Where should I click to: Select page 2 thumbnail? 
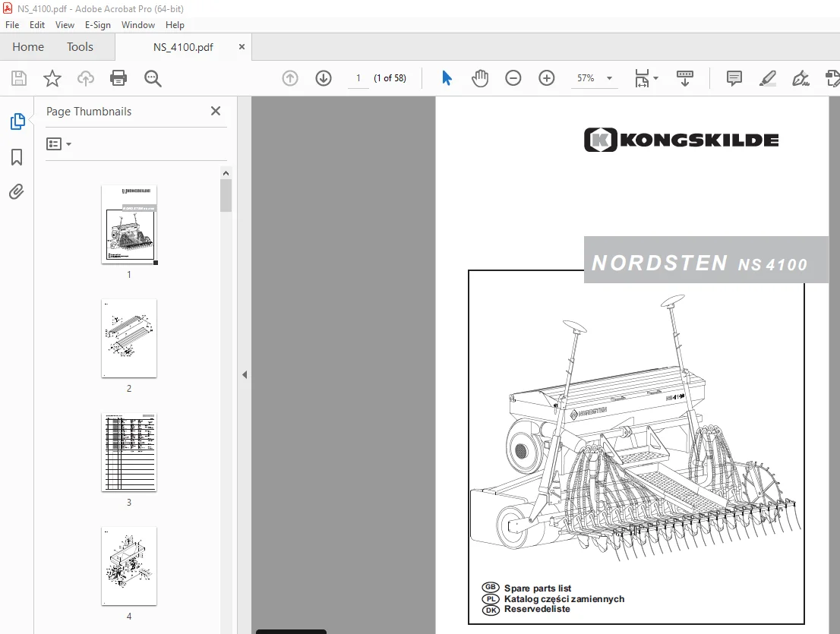point(129,339)
